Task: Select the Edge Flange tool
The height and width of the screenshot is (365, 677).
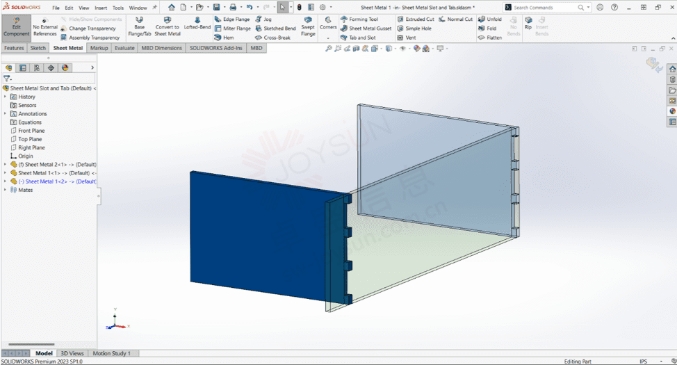Action: (232, 19)
